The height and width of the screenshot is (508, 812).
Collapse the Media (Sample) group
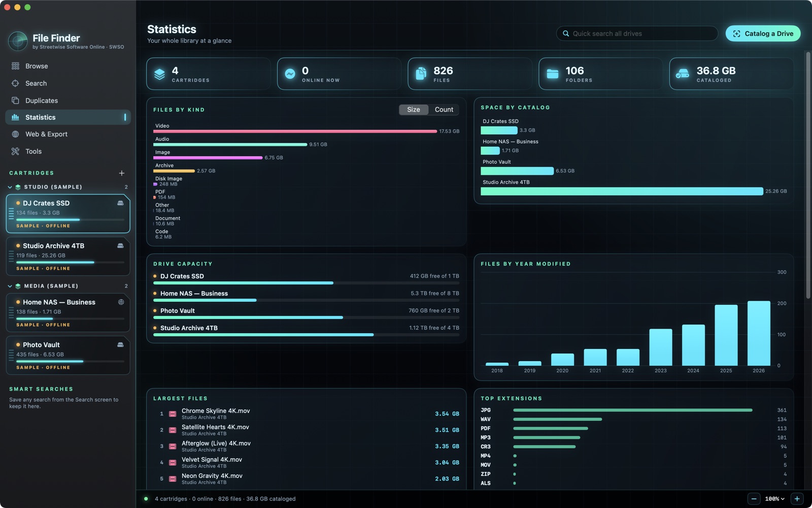click(x=10, y=286)
